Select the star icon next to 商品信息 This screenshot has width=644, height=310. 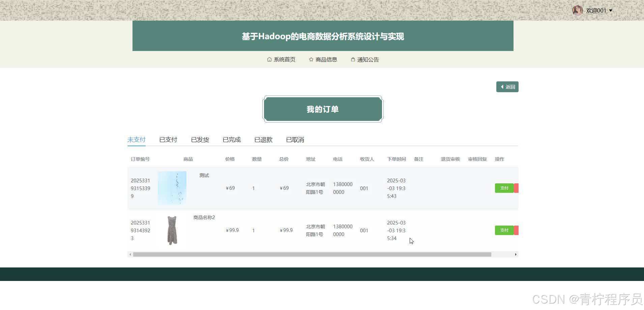311,59
